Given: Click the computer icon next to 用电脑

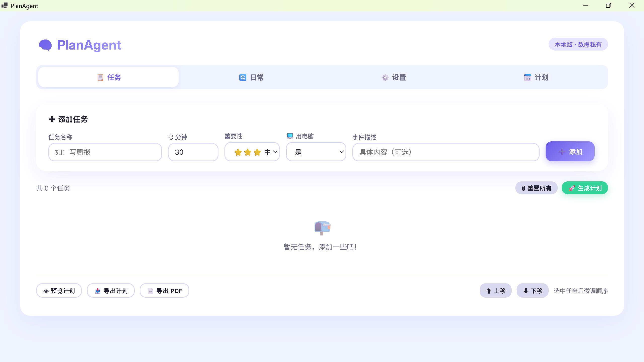Looking at the screenshot, I should tap(290, 136).
